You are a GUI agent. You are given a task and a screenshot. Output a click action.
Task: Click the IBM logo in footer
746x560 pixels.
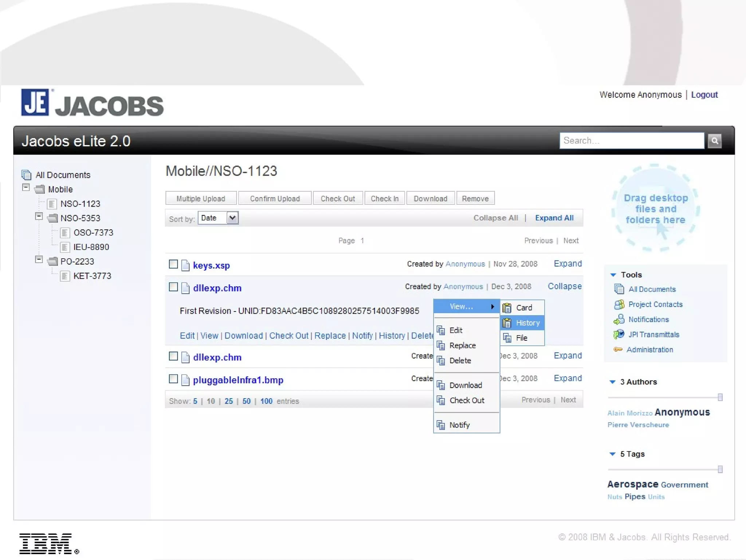pos(49,544)
